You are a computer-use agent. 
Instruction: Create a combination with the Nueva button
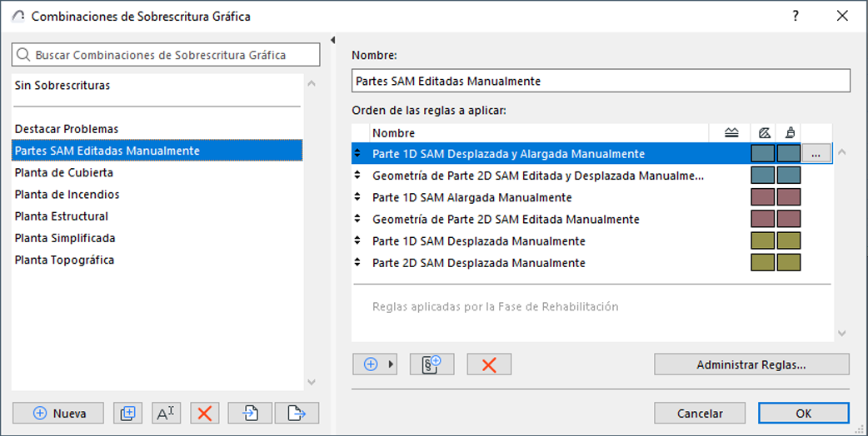coord(58,413)
